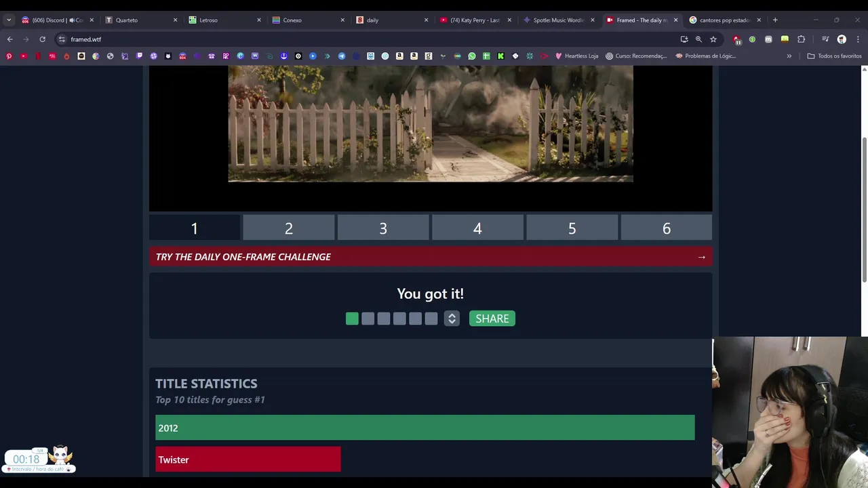868x488 pixels.
Task: Open a new browser tab
Action: (x=775, y=20)
